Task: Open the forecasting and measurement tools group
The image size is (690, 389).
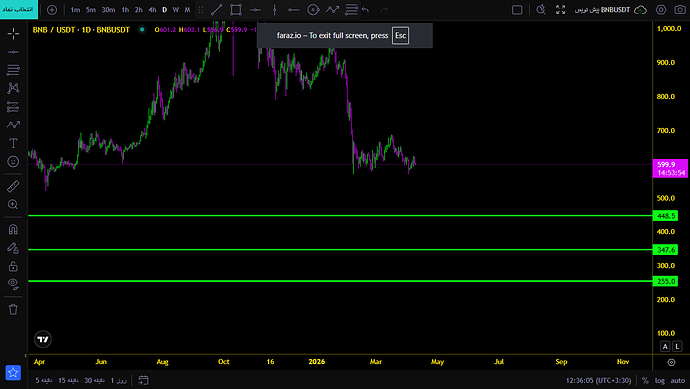Action: point(13,106)
